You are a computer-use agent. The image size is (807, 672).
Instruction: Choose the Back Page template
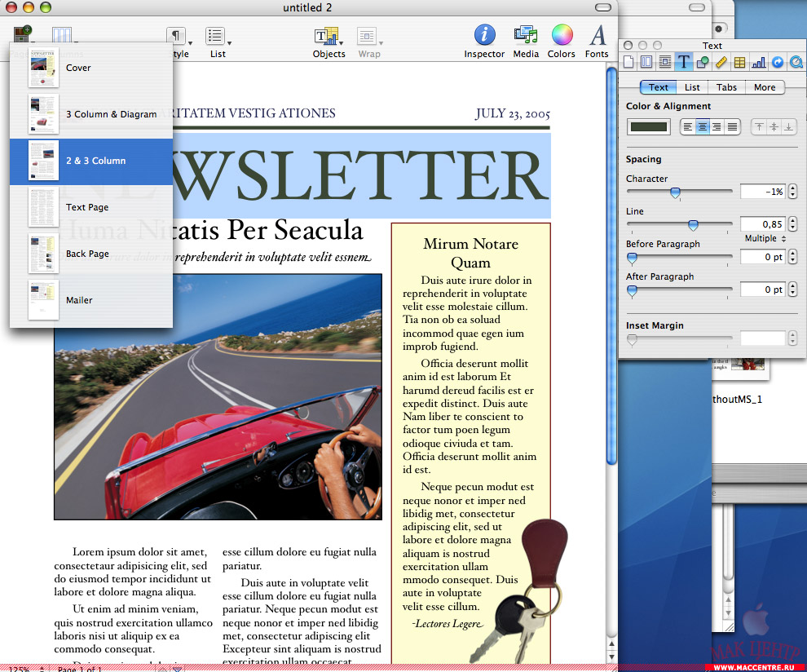tap(91, 254)
